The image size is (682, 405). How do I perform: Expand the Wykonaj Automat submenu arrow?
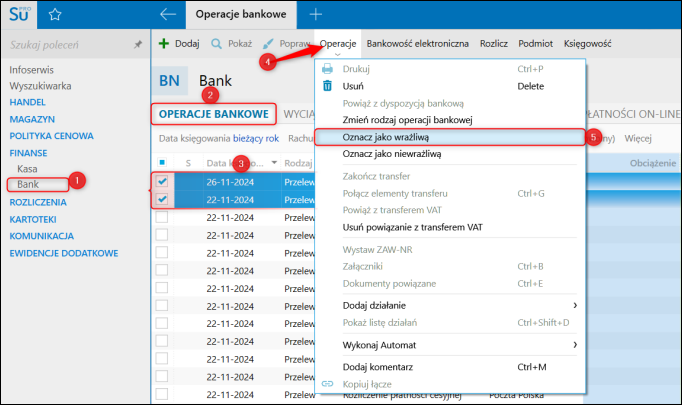(x=575, y=345)
